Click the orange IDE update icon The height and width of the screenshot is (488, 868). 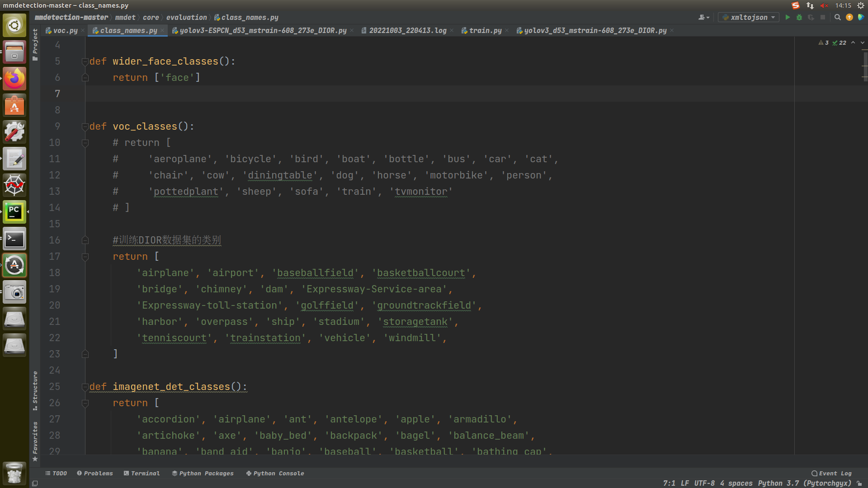[x=849, y=17]
